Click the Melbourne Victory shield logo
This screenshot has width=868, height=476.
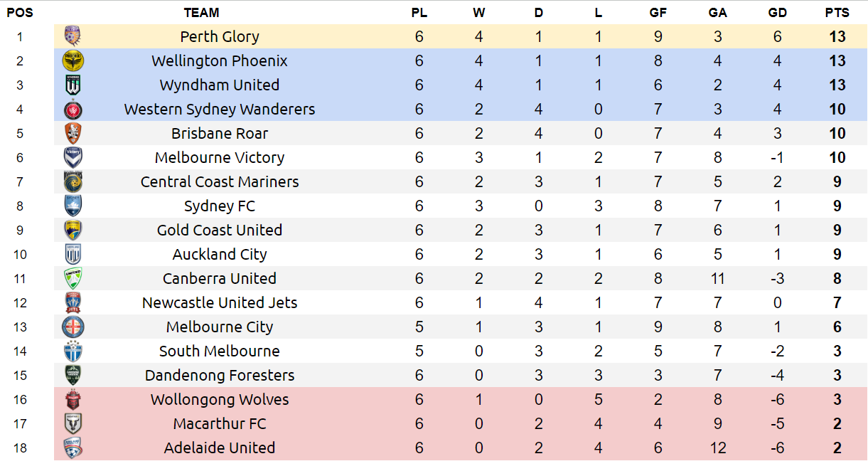tap(73, 157)
